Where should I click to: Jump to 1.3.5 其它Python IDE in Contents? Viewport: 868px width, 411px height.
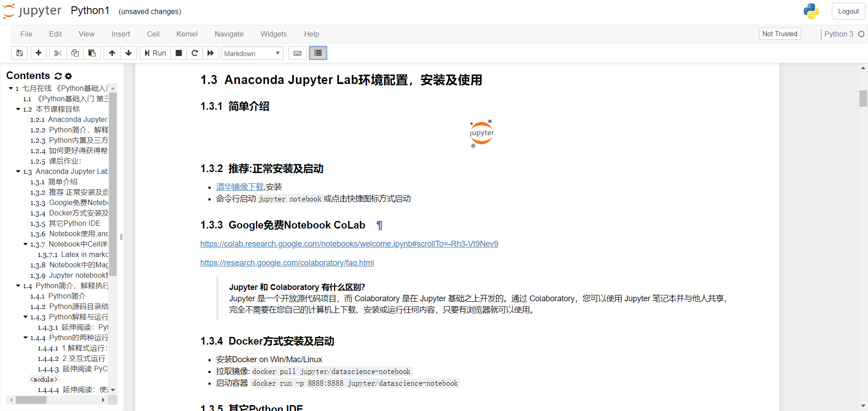pos(66,224)
